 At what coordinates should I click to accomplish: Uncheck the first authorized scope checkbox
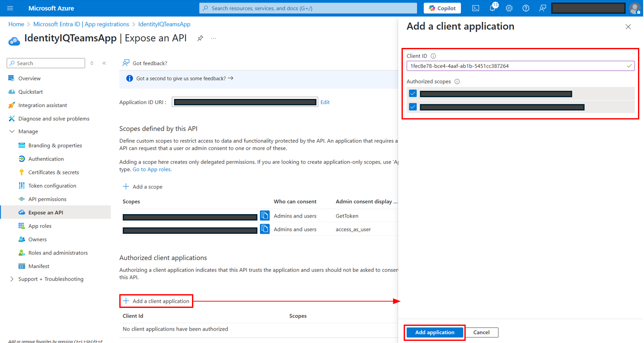[413, 93]
